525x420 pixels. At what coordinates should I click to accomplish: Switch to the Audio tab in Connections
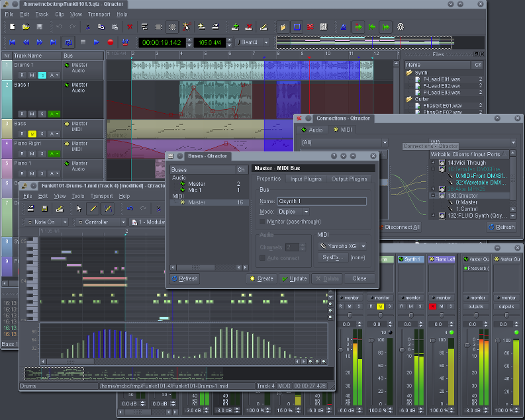[x=312, y=130]
